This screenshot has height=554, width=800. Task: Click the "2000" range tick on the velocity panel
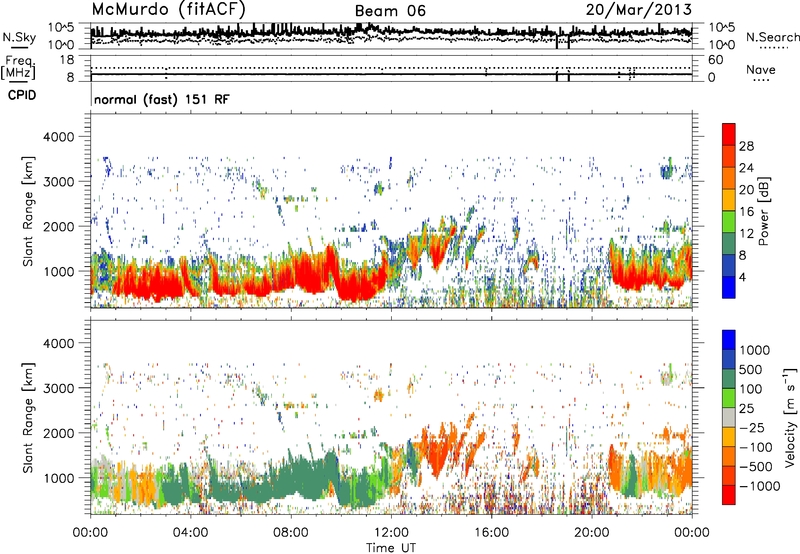click(x=59, y=433)
